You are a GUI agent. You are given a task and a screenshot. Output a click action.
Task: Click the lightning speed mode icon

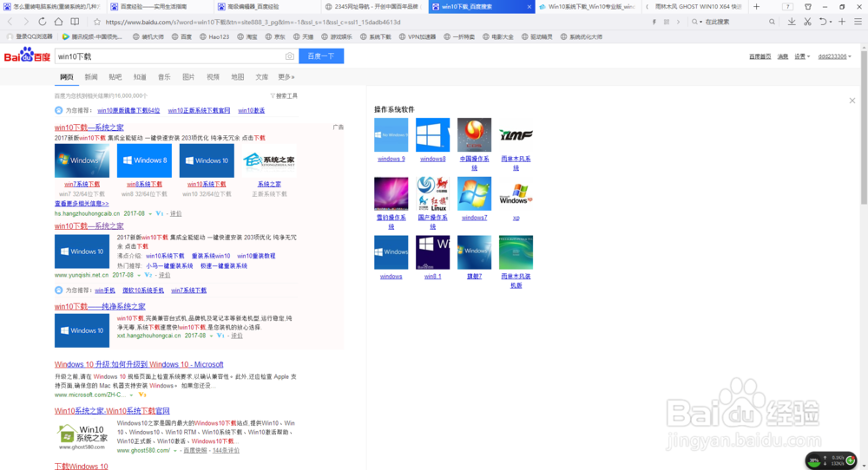pyautogui.click(x=654, y=23)
